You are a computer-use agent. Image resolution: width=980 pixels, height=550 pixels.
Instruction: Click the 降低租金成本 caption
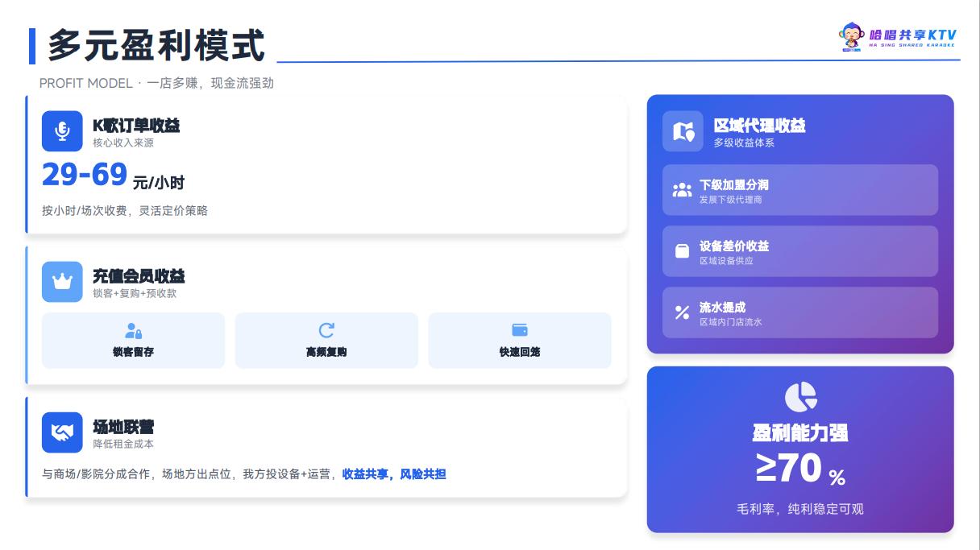123,444
